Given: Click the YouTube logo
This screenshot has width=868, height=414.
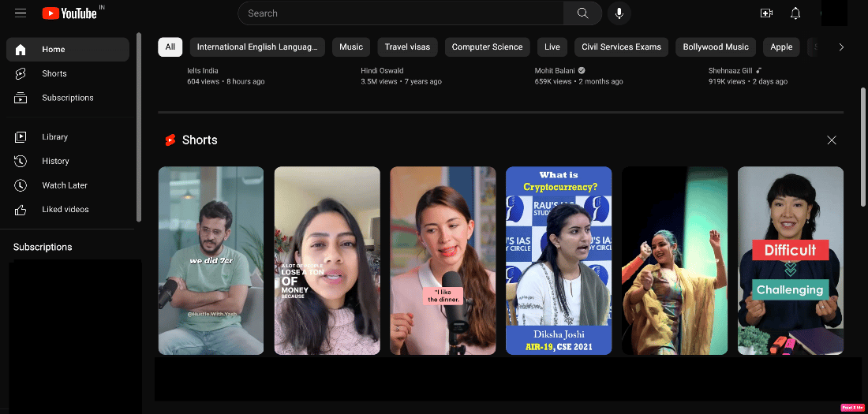Looking at the screenshot, I should point(69,13).
